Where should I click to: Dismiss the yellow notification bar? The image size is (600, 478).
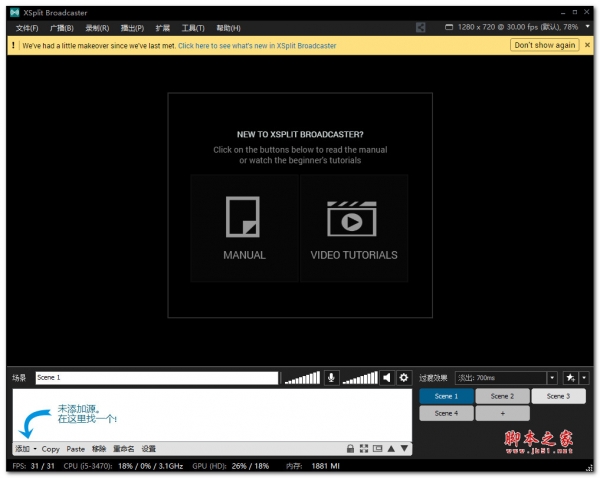click(x=587, y=45)
